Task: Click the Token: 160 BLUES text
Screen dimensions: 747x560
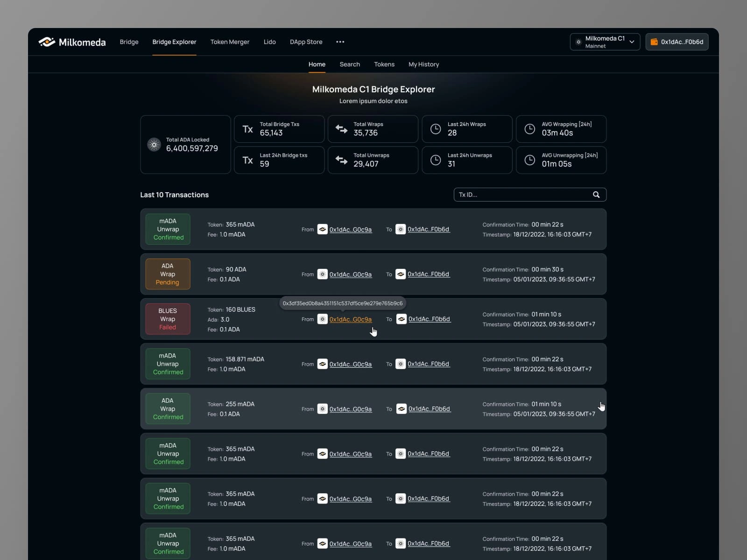Action: point(232,309)
